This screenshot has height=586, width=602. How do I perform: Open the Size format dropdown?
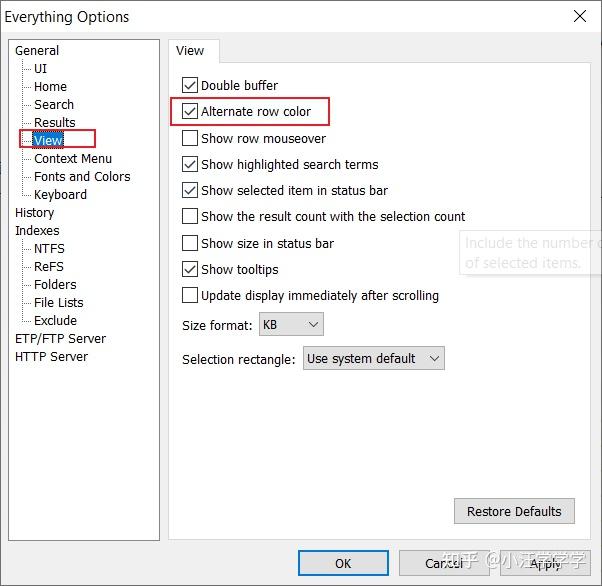(x=291, y=324)
